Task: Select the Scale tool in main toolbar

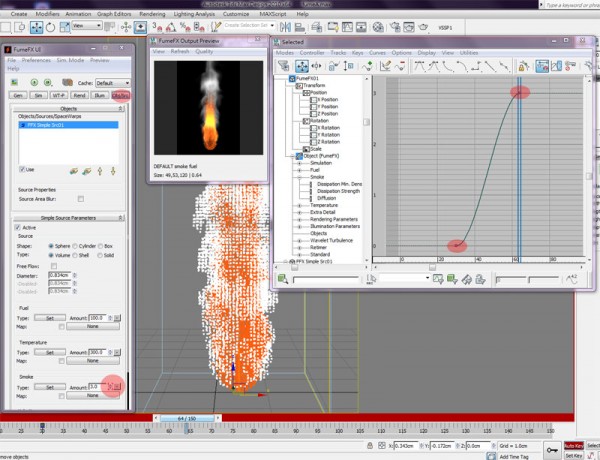Action: click(x=65, y=27)
